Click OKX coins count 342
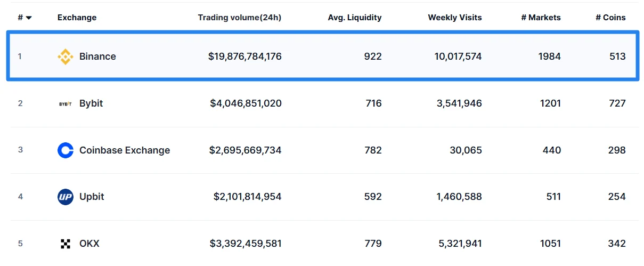644x266 pixels. 617,244
